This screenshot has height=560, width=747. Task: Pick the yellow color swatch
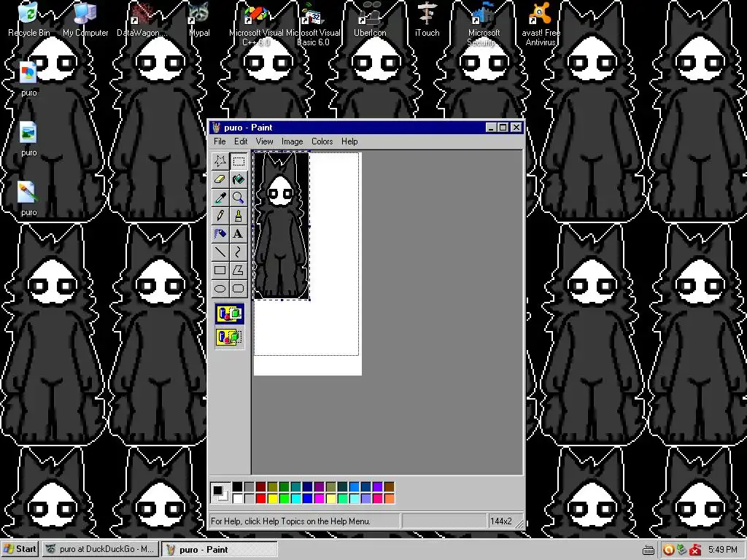[273, 499]
